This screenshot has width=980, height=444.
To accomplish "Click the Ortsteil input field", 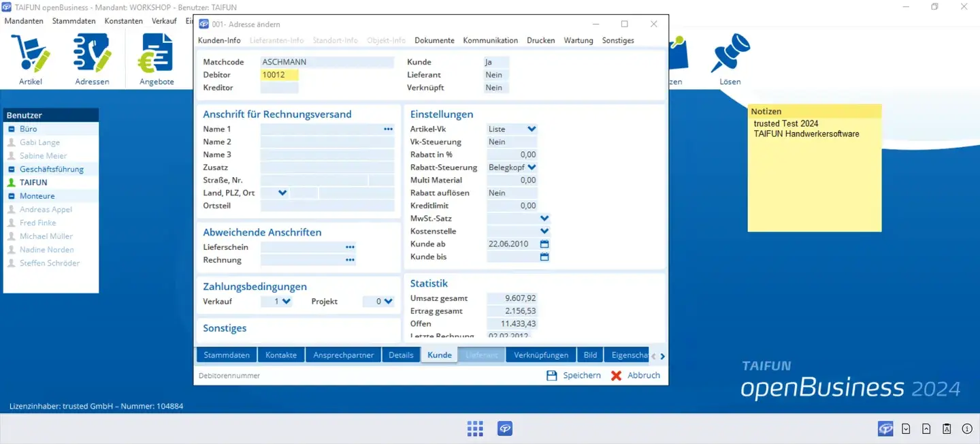I will [327, 206].
